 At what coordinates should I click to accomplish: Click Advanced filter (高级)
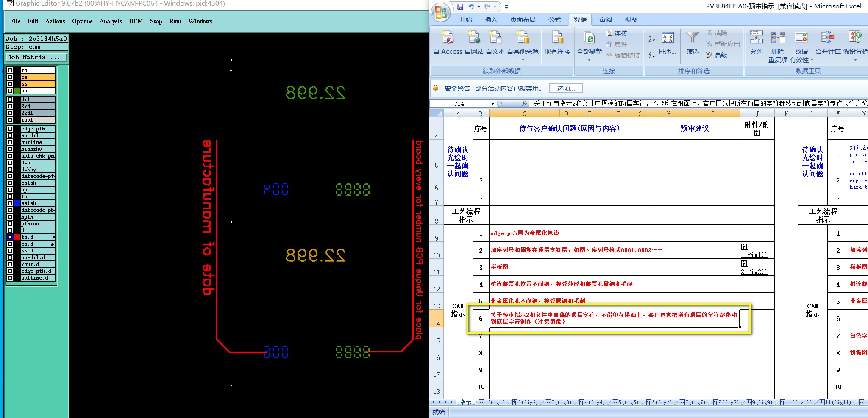[716, 55]
